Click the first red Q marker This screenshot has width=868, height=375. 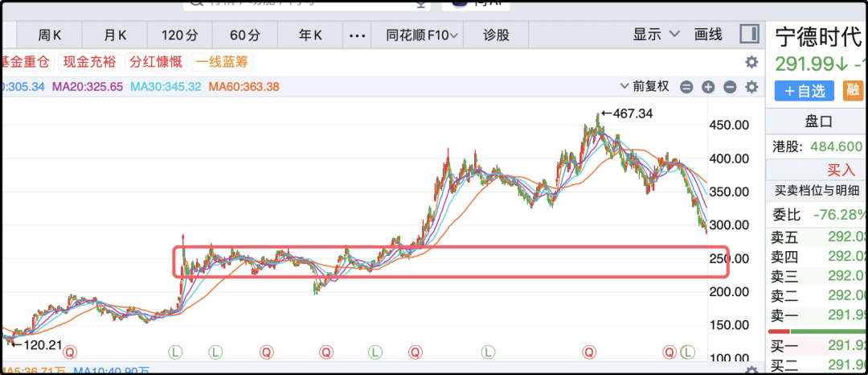pos(70,351)
